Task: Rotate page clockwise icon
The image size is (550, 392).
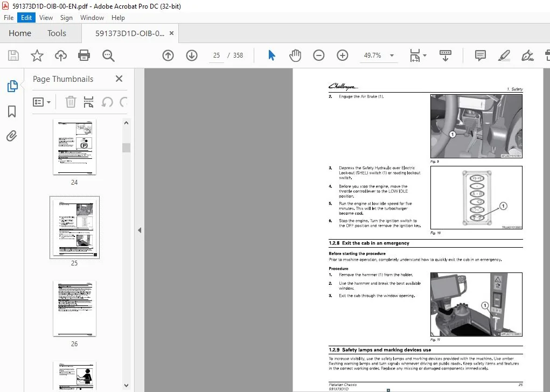Action: tap(123, 102)
